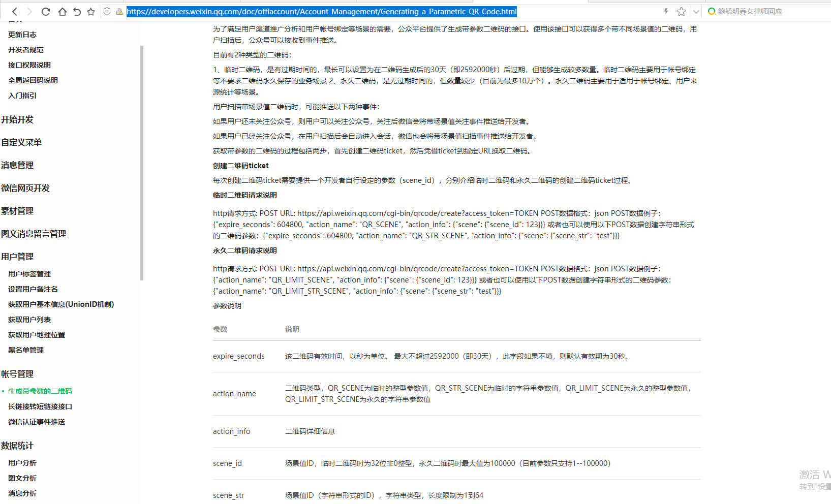Expand the 自定义菜单 section
831x504 pixels.
pyautogui.click(x=21, y=142)
